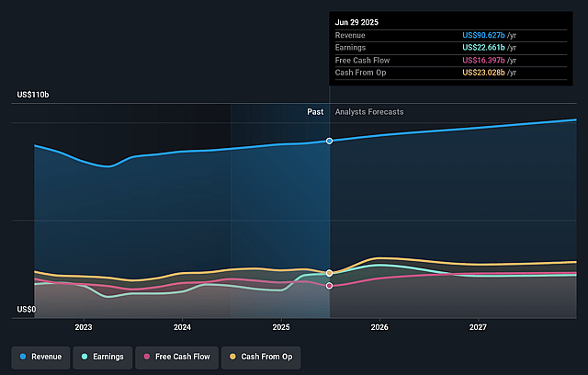Click the 2024 axis label
This screenshot has height=375, width=588.
point(182,327)
